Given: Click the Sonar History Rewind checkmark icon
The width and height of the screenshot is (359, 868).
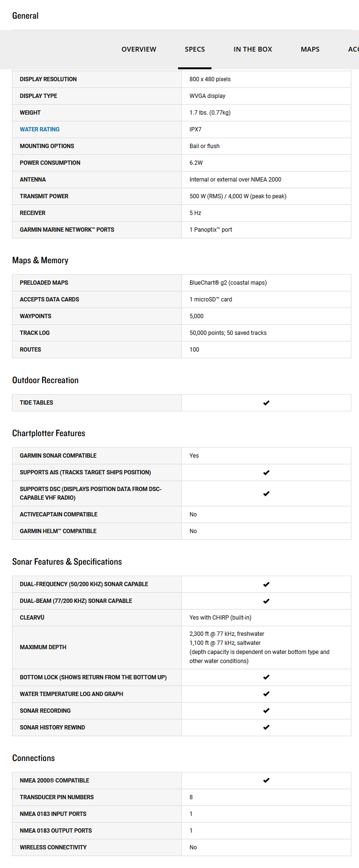Looking at the screenshot, I should [x=266, y=727].
